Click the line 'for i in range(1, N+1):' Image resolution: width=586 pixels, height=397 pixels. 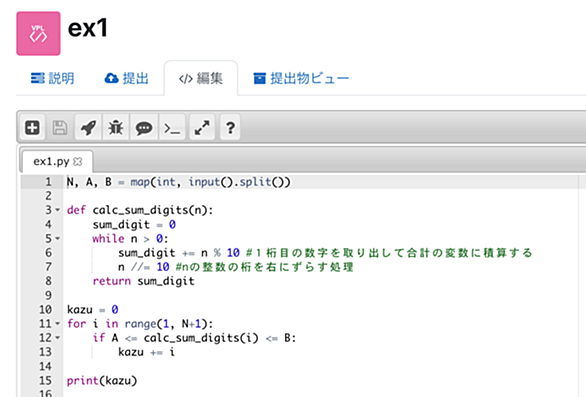pos(140,324)
